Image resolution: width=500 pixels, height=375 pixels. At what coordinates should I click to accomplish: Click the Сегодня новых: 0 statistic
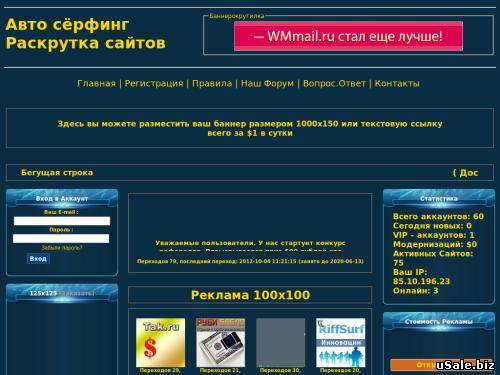(x=432, y=226)
